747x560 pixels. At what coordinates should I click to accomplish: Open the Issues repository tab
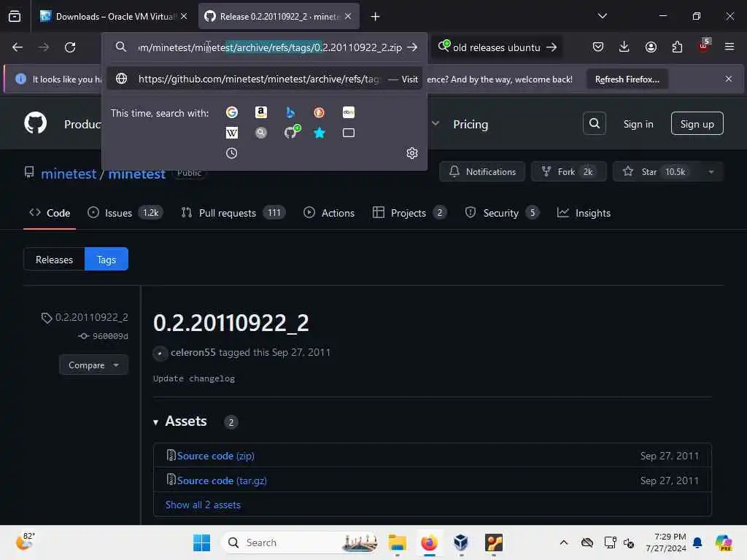click(x=125, y=213)
